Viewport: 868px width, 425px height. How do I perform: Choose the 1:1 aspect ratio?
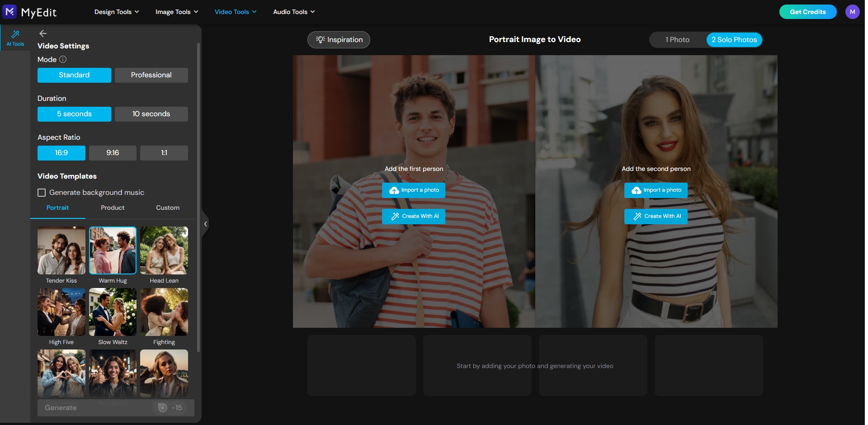click(x=164, y=153)
